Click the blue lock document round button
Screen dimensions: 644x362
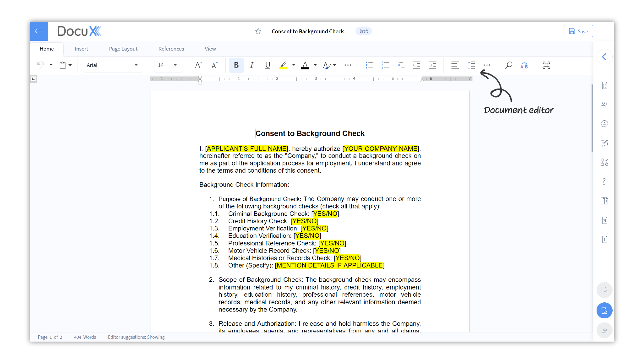click(x=604, y=311)
